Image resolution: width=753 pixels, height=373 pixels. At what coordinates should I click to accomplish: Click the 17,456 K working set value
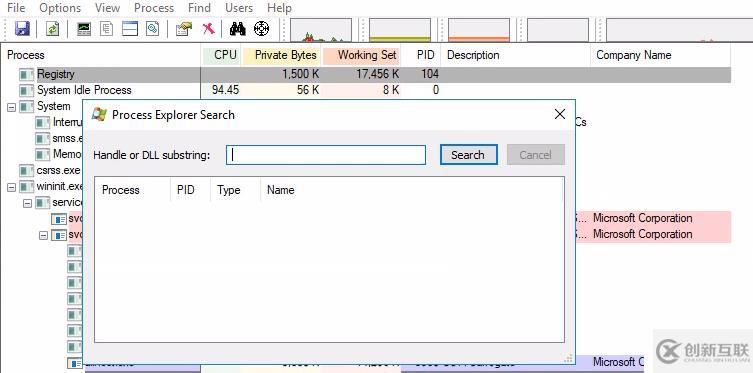pyautogui.click(x=377, y=74)
